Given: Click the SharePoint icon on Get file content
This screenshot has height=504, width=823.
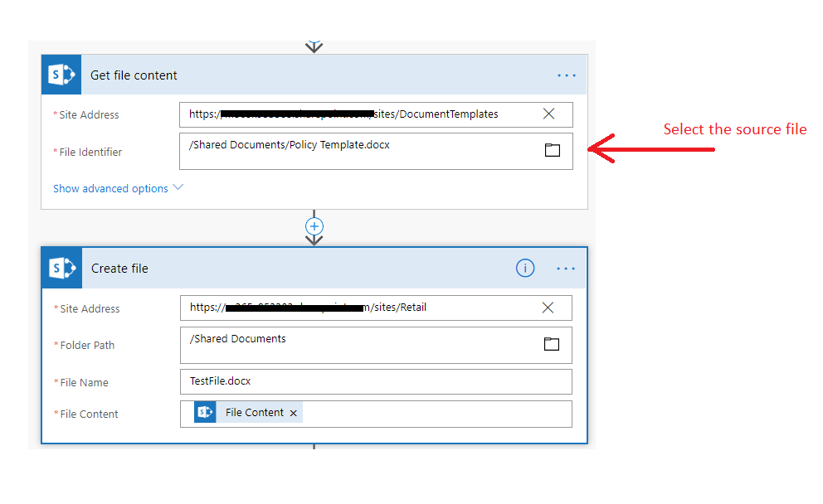Looking at the screenshot, I should [x=61, y=75].
